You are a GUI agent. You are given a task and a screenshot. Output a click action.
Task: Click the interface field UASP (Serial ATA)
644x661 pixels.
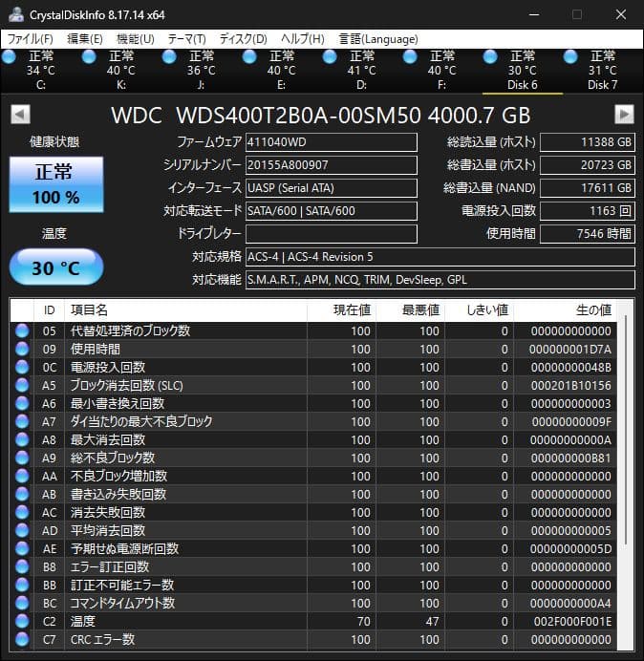point(332,188)
